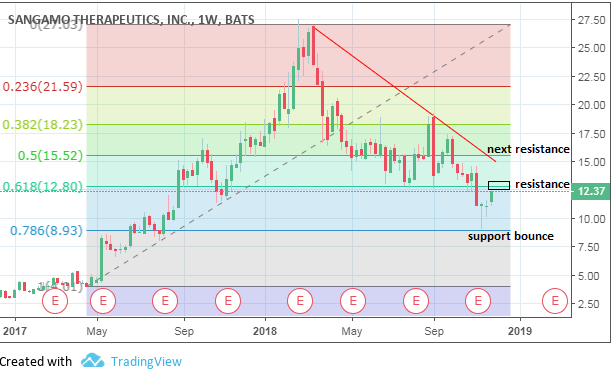
Task: Click the chart title Sangamo Therapeutics, Inc.
Action: 131,19
